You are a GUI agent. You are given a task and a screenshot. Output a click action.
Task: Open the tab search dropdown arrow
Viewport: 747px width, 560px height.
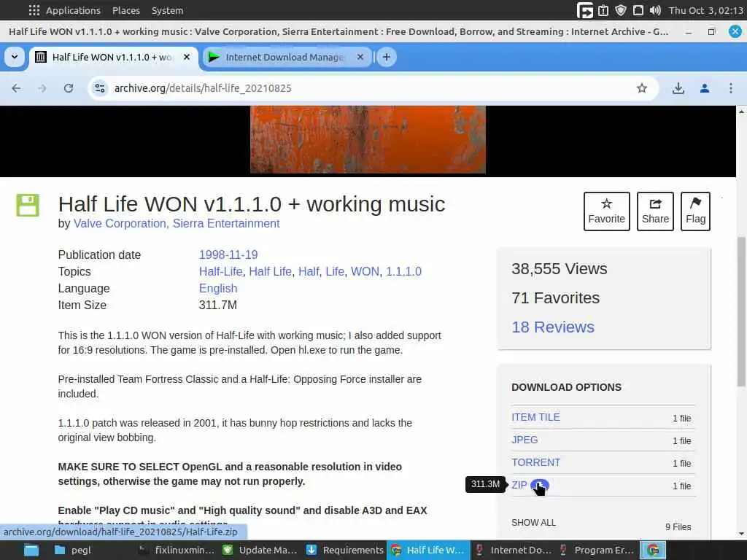click(15, 57)
